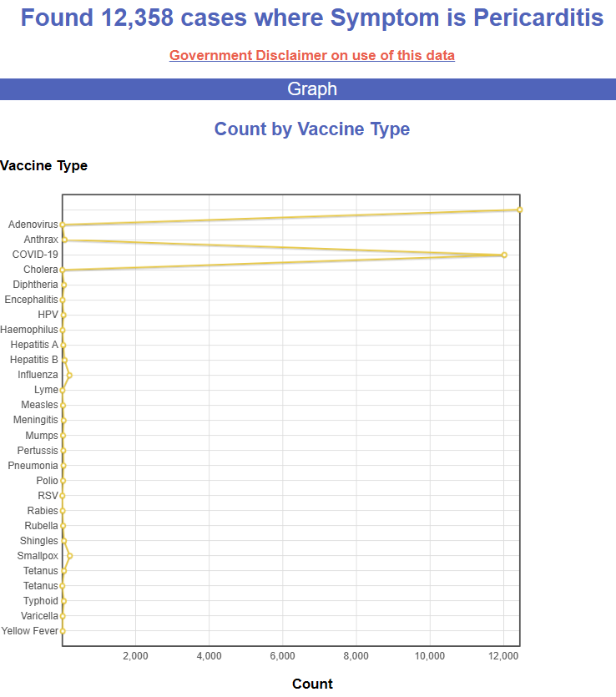Click the Graph section header bar
Image resolution: width=616 pixels, height=697 pixels.
coord(312,89)
